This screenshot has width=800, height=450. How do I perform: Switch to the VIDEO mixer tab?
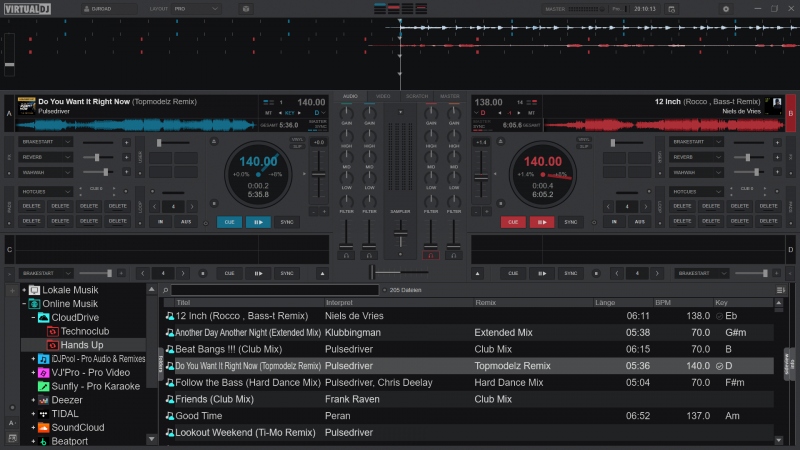click(383, 96)
